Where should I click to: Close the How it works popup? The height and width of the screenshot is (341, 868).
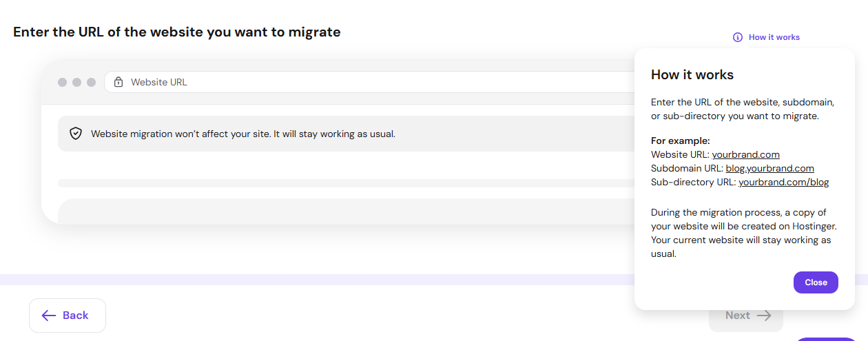tap(816, 282)
